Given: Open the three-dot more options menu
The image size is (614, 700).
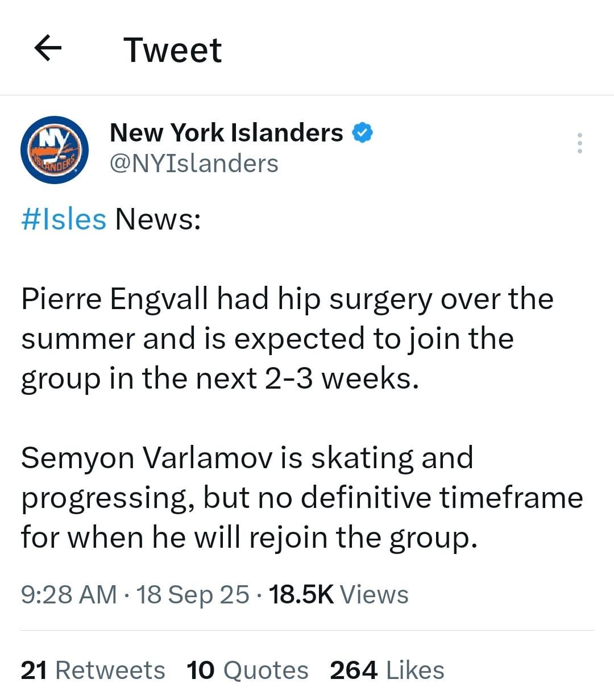Looking at the screenshot, I should tap(579, 143).
